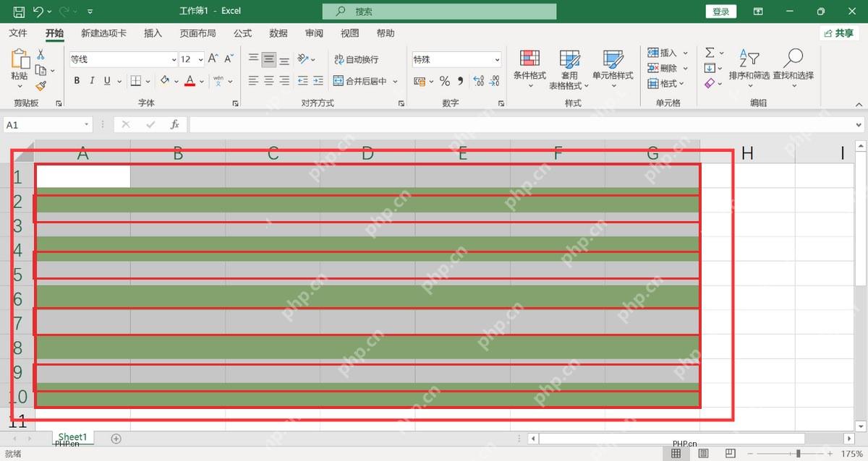Open the number format 特殊 dropdown
Screen dimensions: 868x461
point(497,60)
